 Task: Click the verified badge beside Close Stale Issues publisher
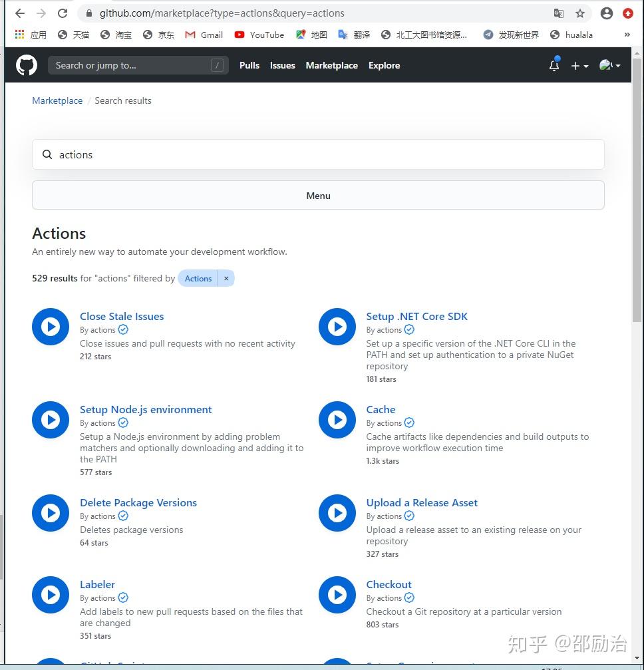tap(122, 329)
